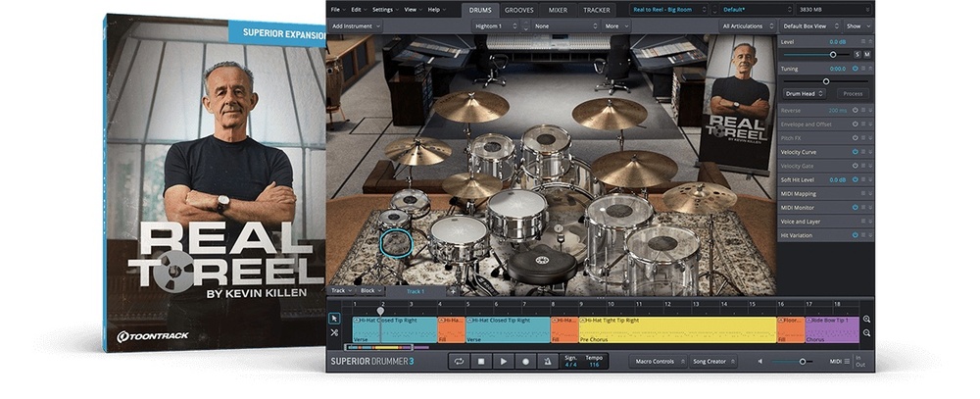Image resolution: width=980 pixels, height=399 pixels.
Task: Open the Level section menu icon
Action: coord(863,42)
